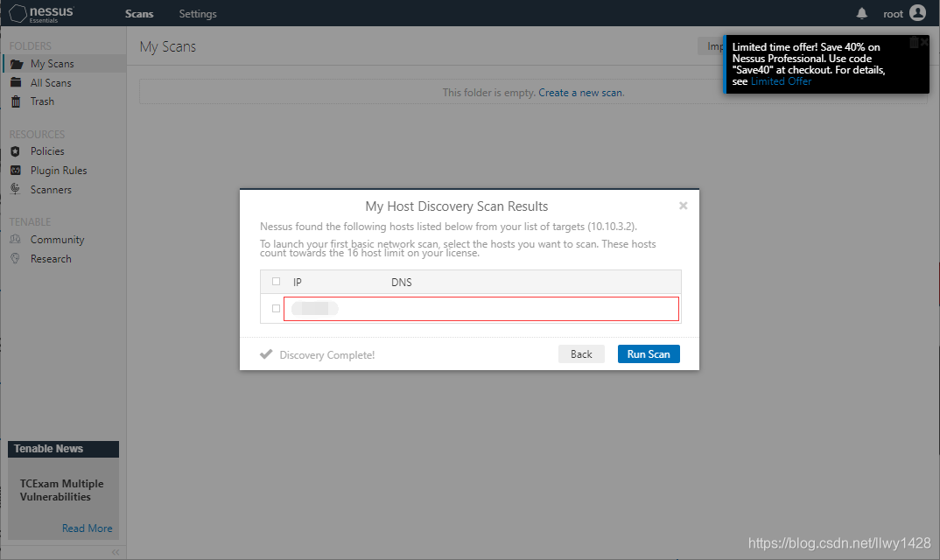
Task: Collapse the sidebar using the bottom chevron
Action: point(114,552)
